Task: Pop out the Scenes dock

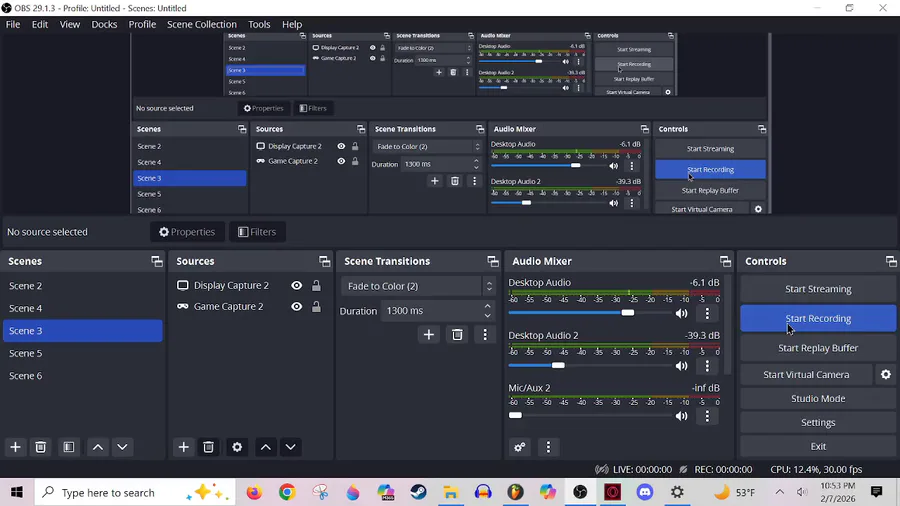Action: [x=157, y=262]
